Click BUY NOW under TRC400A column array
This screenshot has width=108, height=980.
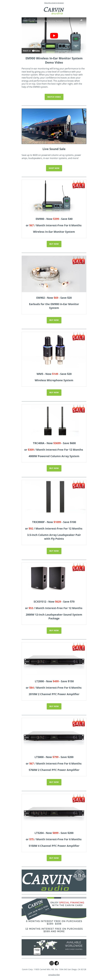tap(54, 468)
